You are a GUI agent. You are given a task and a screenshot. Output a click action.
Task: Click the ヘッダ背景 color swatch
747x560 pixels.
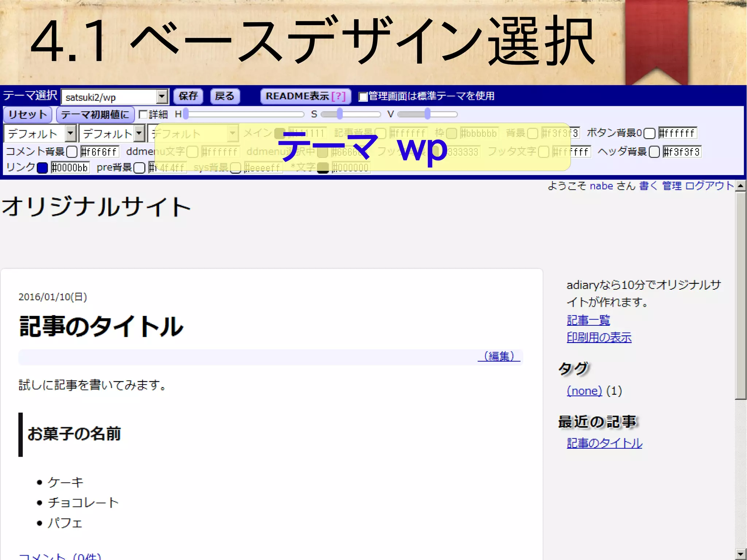point(654,152)
